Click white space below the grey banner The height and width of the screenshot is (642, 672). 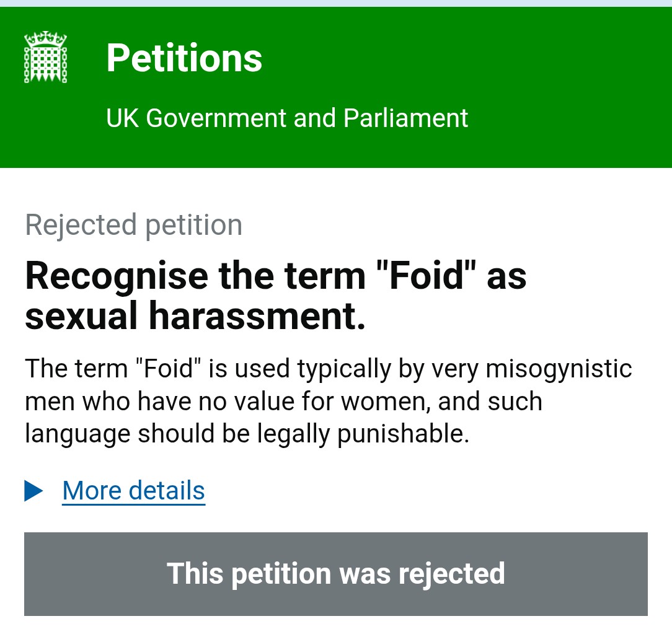(x=335, y=630)
